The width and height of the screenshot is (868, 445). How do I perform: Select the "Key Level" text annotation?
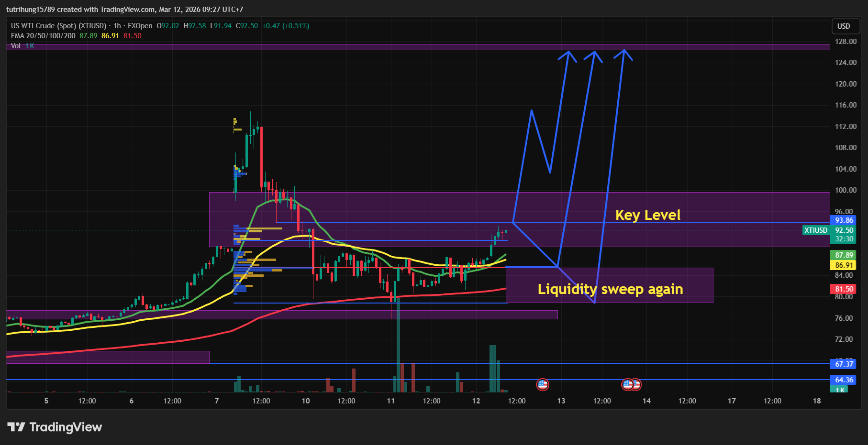[x=647, y=215]
